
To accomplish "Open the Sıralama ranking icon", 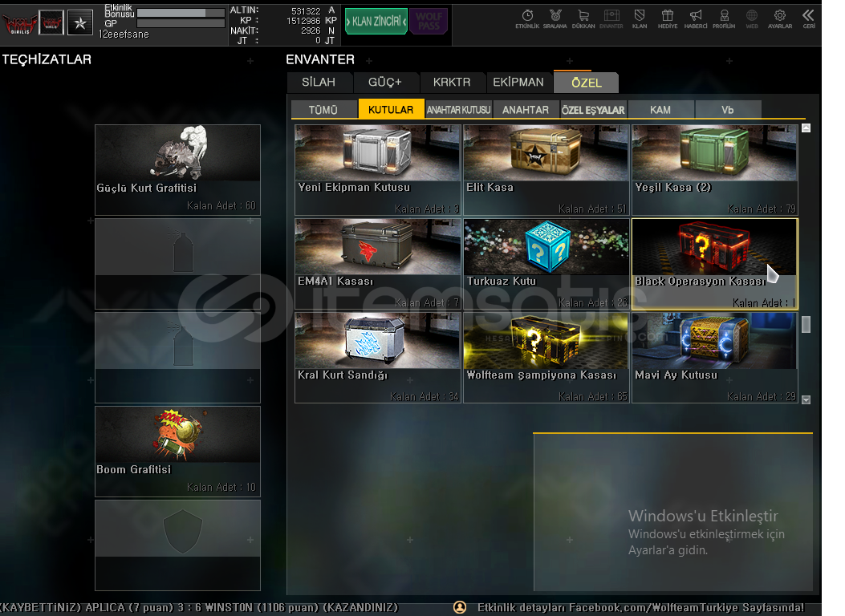I will click(555, 18).
